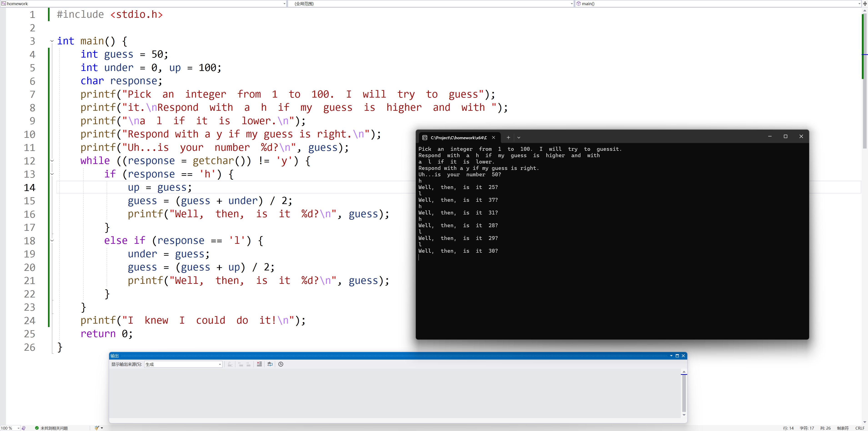
Task: Collapse the while loop fold arrow
Action: (x=52, y=161)
